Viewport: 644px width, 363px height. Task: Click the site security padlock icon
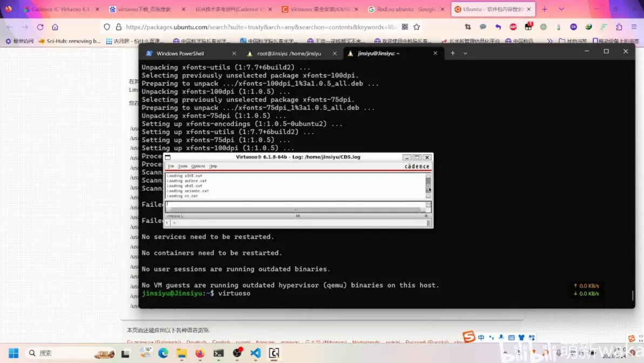tap(119, 27)
